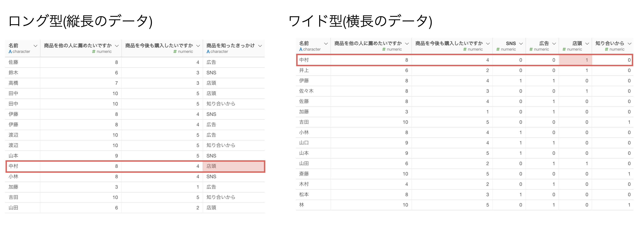Select 店頭 cell in long-format 山田 row
This screenshot has width=644, height=250.
[x=233, y=208]
